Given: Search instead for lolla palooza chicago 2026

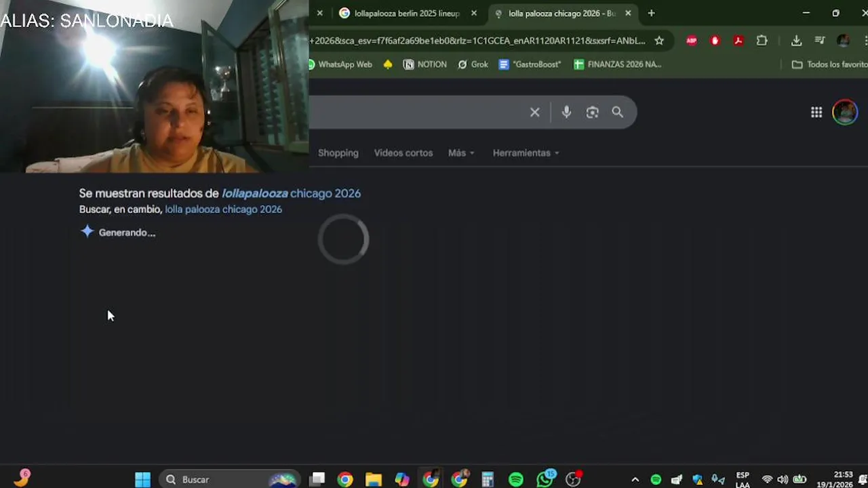Looking at the screenshot, I should tap(223, 209).
